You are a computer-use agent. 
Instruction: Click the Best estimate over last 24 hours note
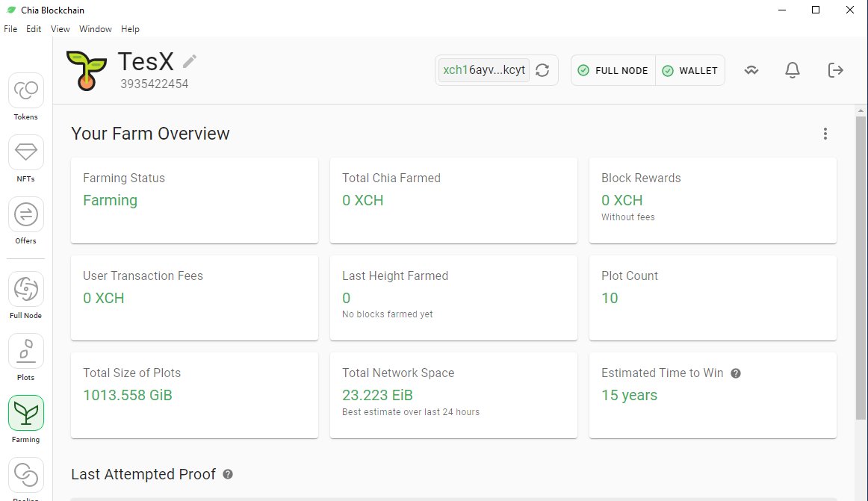click(411, 412)
